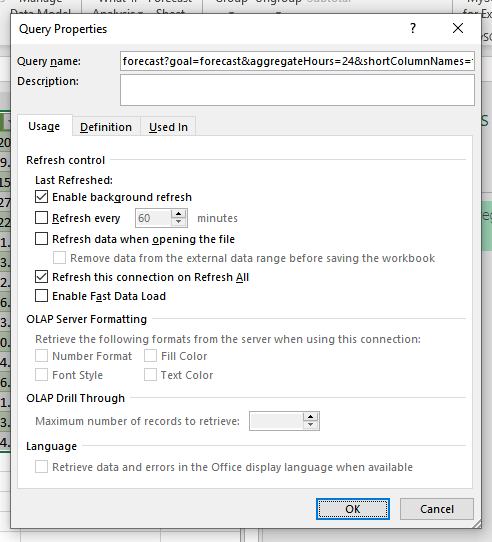Viewport: 492px width, 542px height.
Task: Select the Usage tab
Action: [x=44, y=126]
